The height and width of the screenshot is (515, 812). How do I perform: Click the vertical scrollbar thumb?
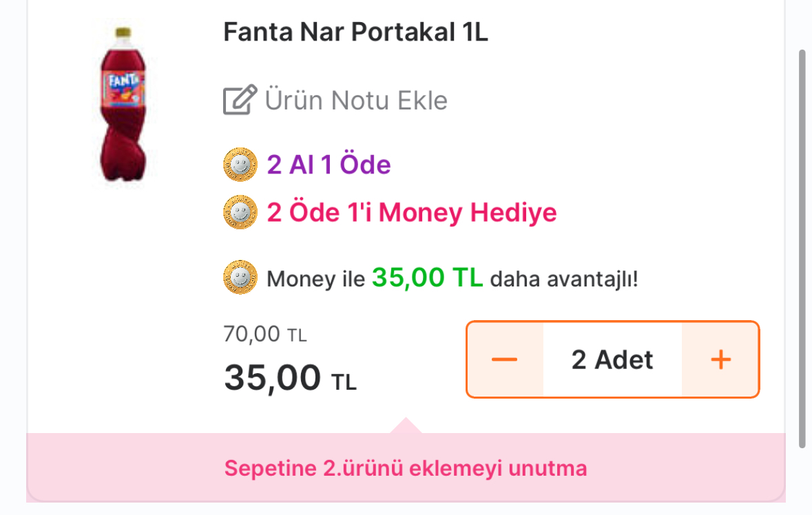pyautogui.click(x=802, y=248)
